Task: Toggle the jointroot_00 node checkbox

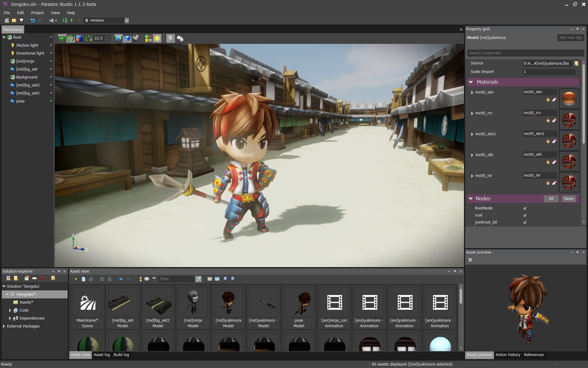Action: [525, 222]
